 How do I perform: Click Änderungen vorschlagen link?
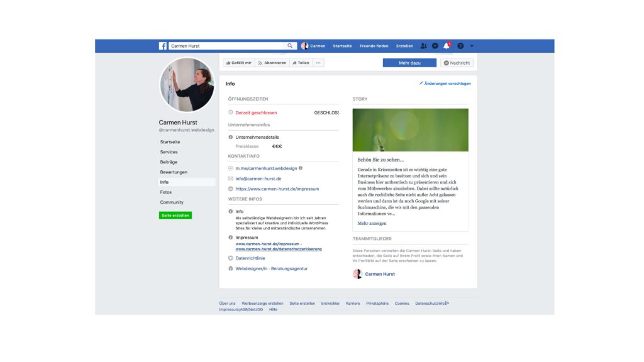[x=445, y=84]
